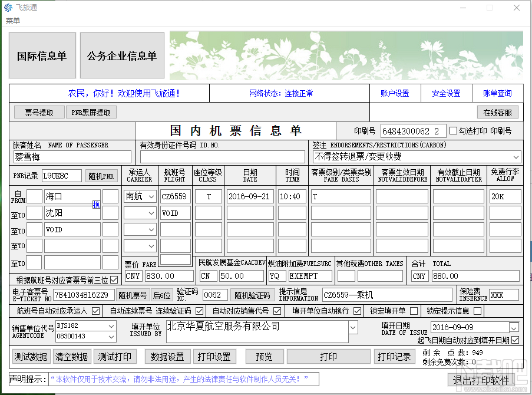Click the date field 2016-09-21

pyautogui.click(x=250, y=196)
